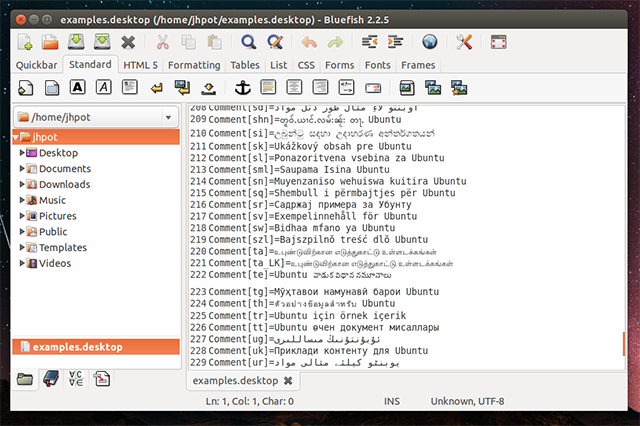Insert HTML comment icon
640x426 pixels.
(x=347, y=87)
